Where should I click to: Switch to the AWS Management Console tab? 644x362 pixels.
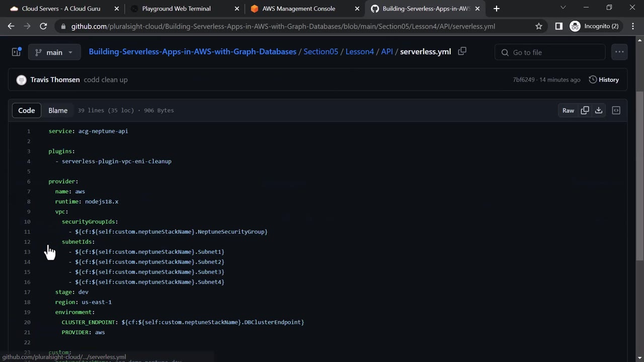[x=298, y=9]
